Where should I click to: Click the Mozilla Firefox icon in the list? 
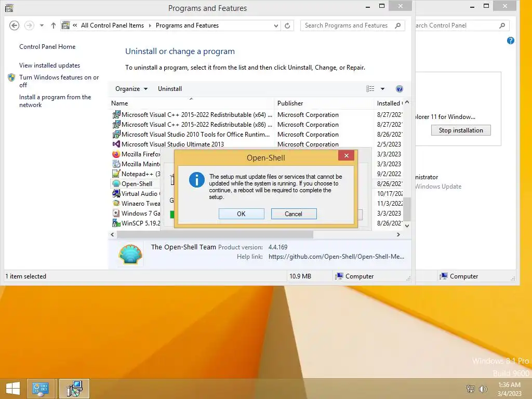116,154
